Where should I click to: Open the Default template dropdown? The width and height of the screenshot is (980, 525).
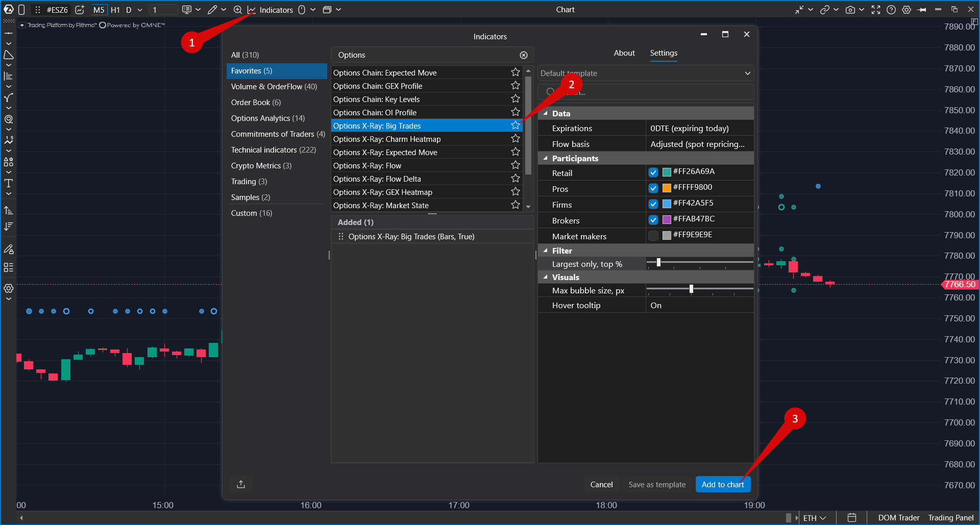click(x=646, y=73)
